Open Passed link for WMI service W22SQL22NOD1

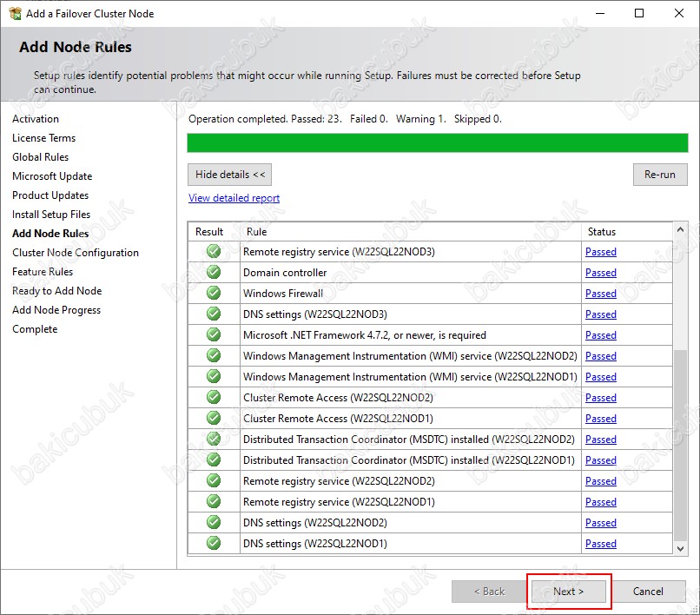[600, 376]
